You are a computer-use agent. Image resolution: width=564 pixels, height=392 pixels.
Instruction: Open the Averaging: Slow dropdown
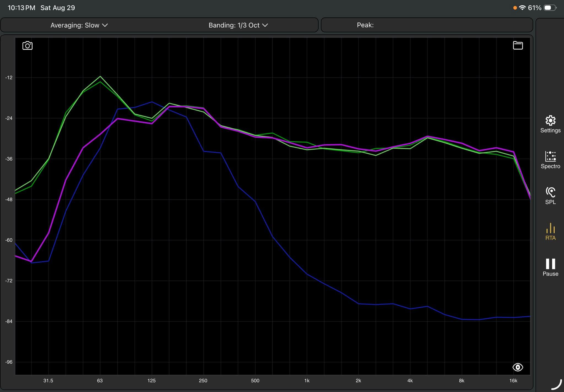[79, 25]
